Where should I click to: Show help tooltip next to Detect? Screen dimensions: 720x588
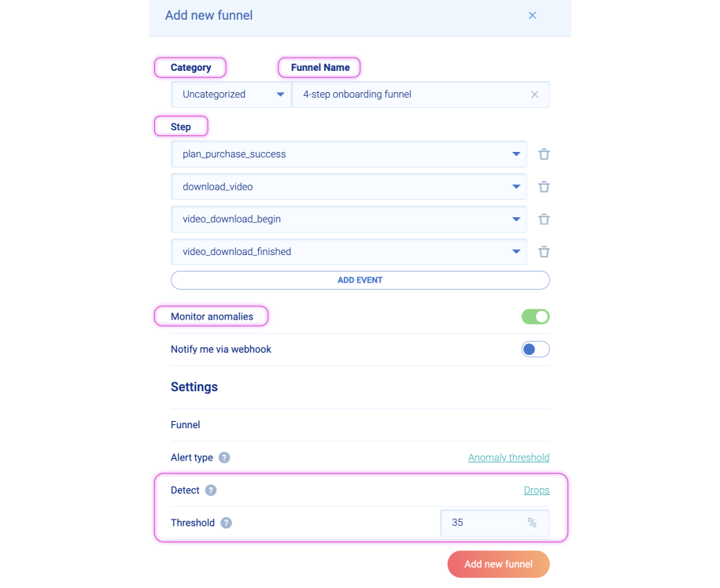[x=211, y=490]
